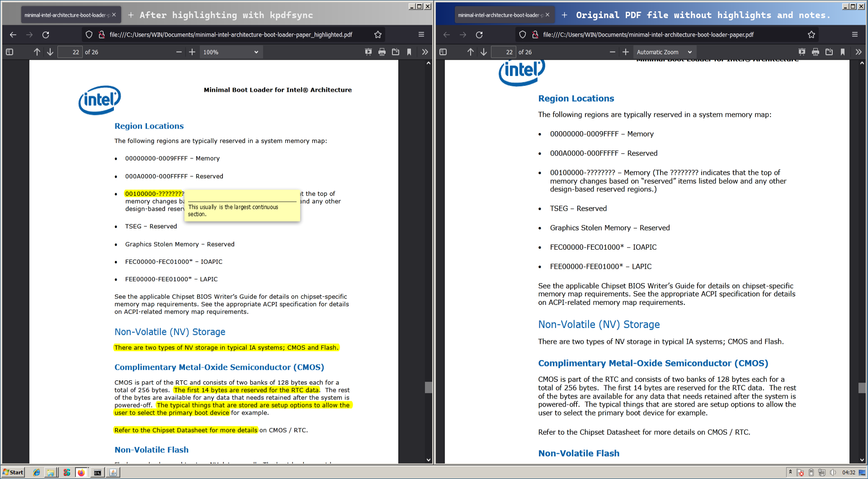Go to next page in highlighted PDF

(50, 52)
